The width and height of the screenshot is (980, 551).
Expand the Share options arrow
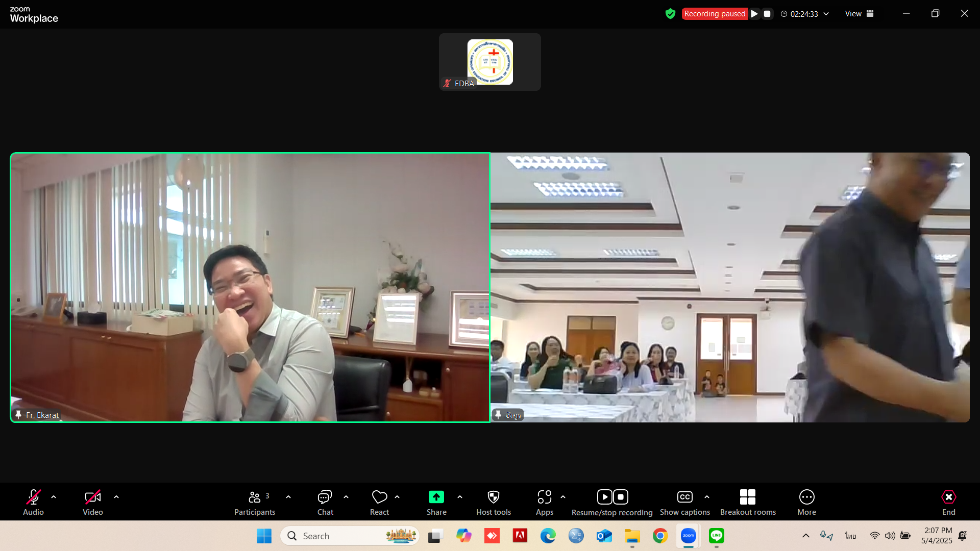[x=460, y=497]
